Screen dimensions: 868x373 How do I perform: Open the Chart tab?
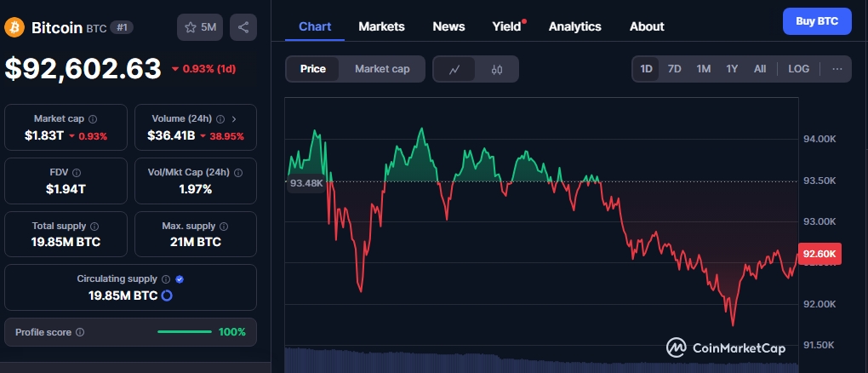315,26
